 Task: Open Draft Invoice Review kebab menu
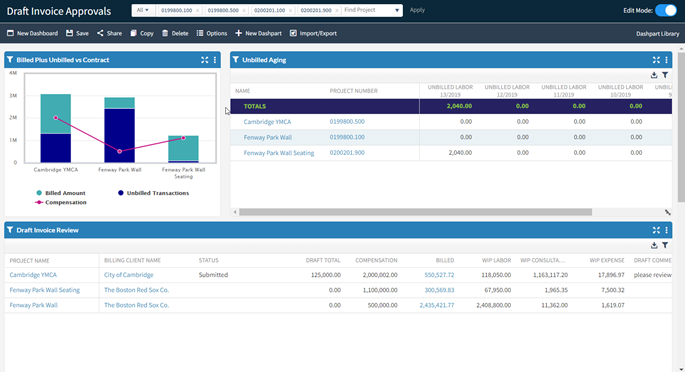[x=667, y=230]
